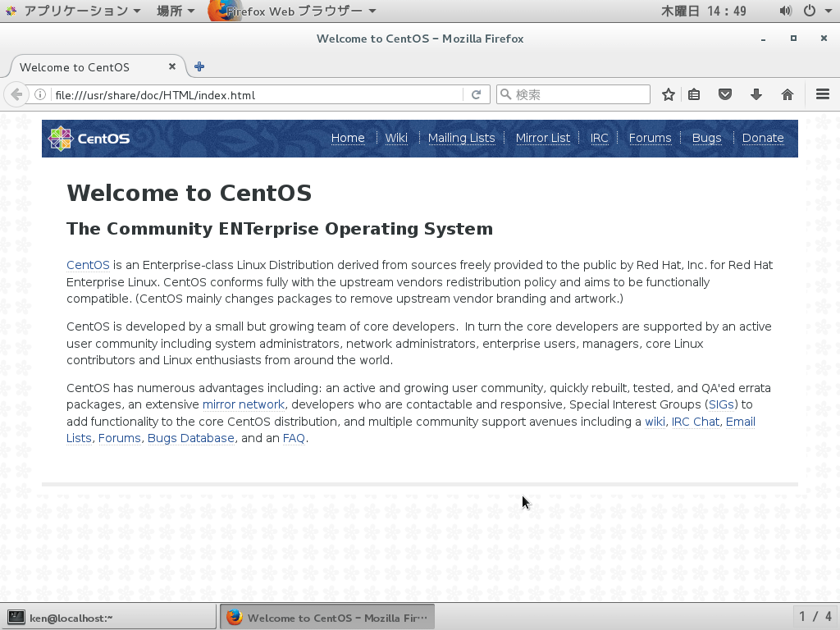Open the system volume icon
The width and height of the screenshot is (840, 630).
[x=785, y=11]
